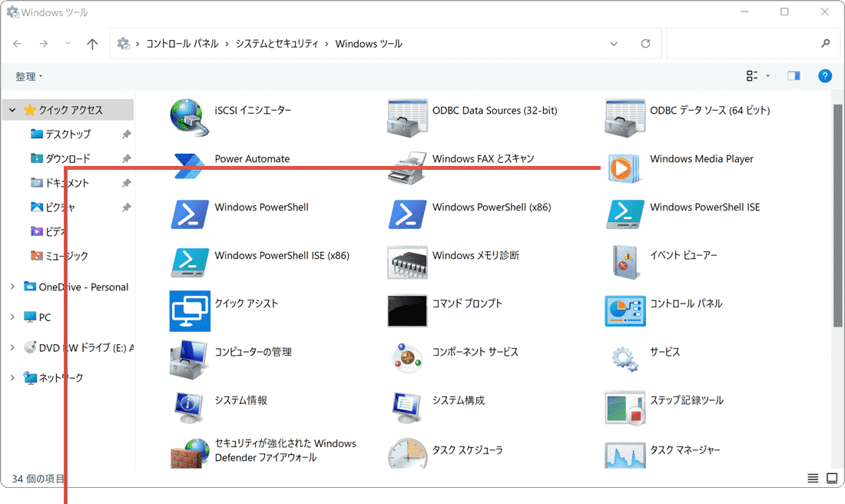Launch Power Automate icon
This screenshot has width=845, height=504.
coord(189,166)
